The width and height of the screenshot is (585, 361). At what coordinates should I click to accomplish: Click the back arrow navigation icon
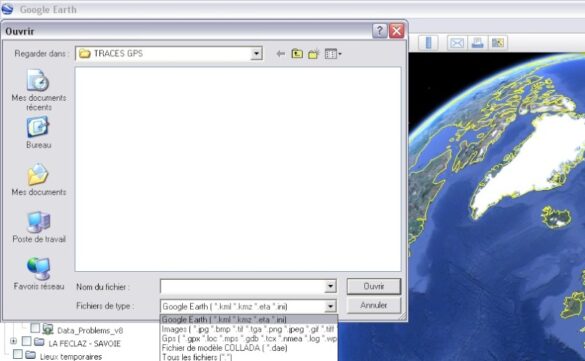(x=281, y=54)
